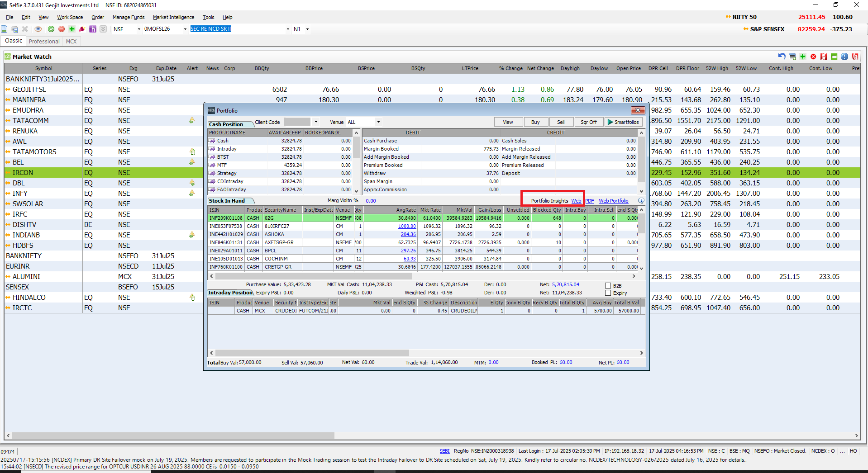The image size is (868, 473).
Task: Click the Intraday Position tab header
Action: (x=230, y=293)
